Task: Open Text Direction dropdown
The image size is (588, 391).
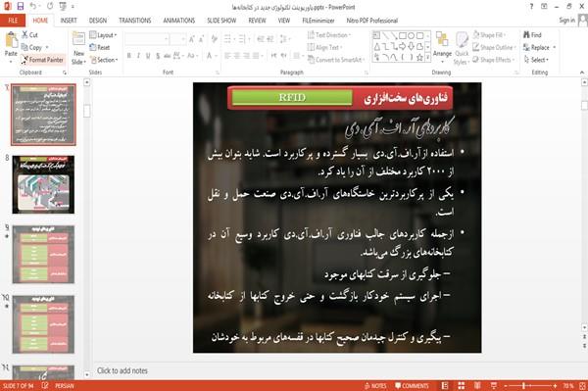Action: [329, 35]
